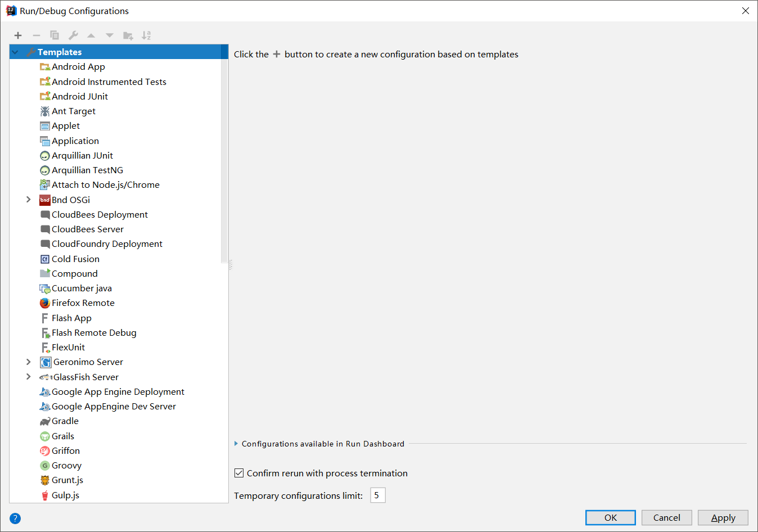Viewport: 758px width, 532px height.
Task: Select Google AppEngine Dev Server template
Action: (114, 407)
